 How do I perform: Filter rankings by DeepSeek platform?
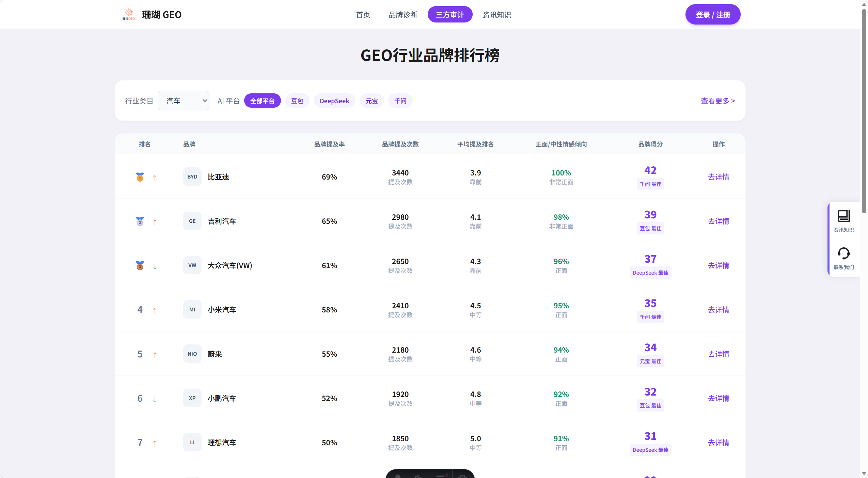coord(334,101)
